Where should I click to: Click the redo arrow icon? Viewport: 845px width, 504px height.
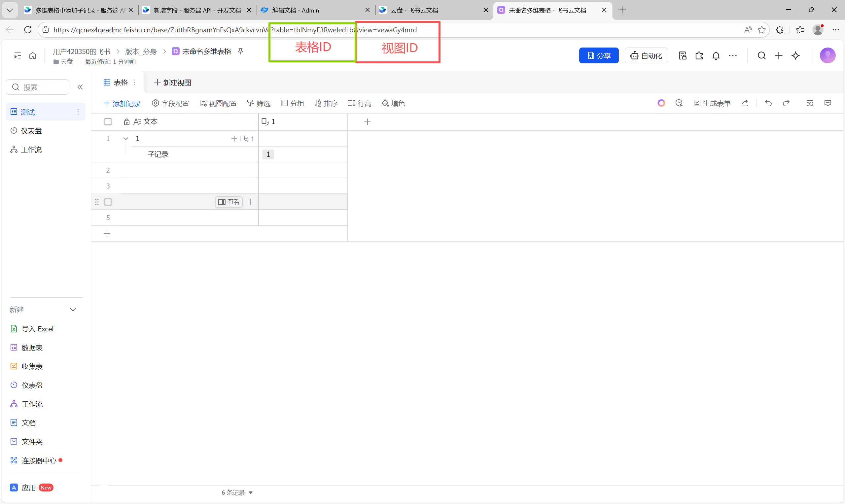786,103
